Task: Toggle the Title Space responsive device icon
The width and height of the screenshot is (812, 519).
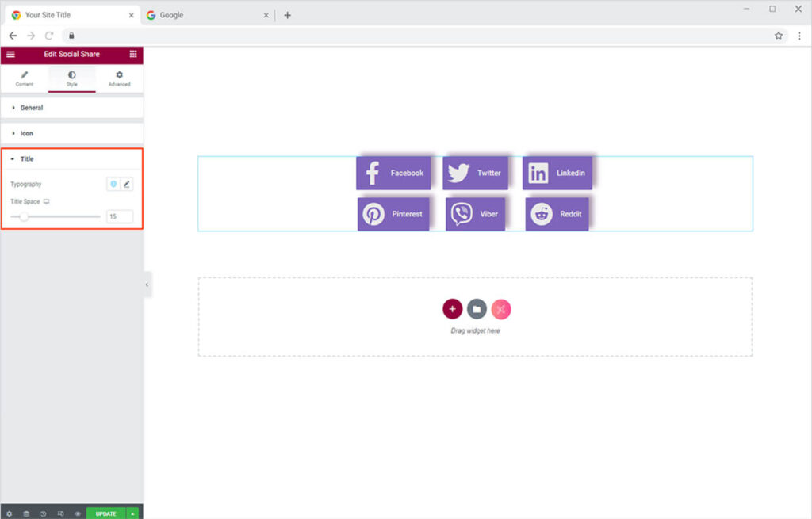Action: (x=47, y=202)
